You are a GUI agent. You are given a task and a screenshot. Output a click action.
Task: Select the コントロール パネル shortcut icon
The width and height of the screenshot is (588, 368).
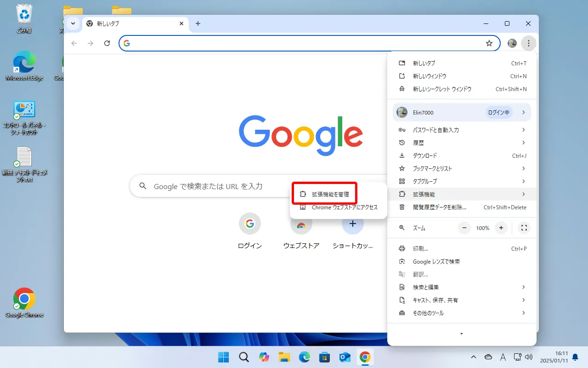pyautogui.click(x=24, y=118)
